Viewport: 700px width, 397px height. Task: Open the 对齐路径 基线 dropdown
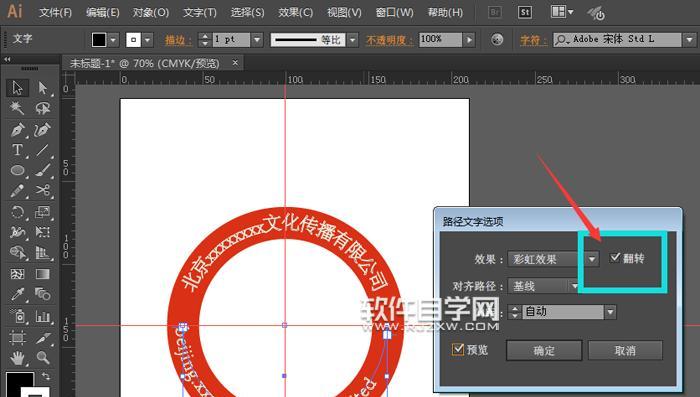point(543,286)
